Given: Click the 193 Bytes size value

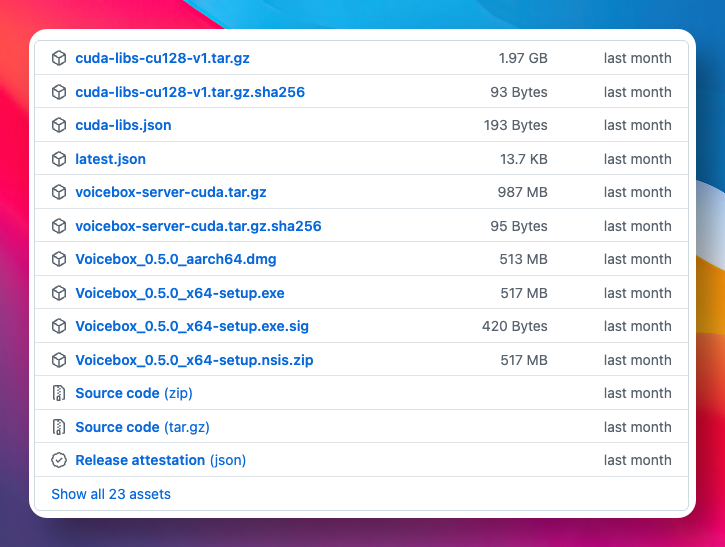Looking at the screenshot, I should coord(516,125).
